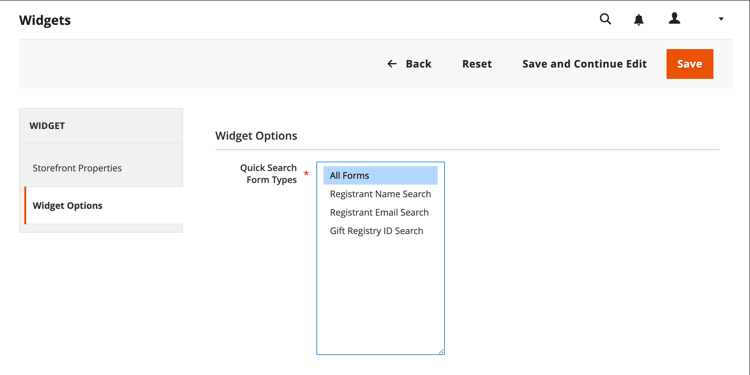Open the notifications bell icon
Viewport: 750px width, 375px height.
point(639,20)
